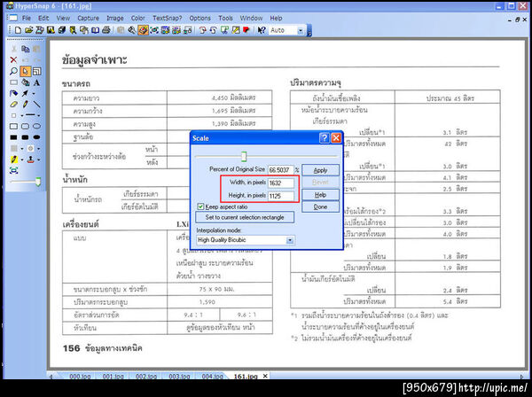Screen dimensions: 532x397
Task: Click the open book toolbar icon
Action: [96, 30]
